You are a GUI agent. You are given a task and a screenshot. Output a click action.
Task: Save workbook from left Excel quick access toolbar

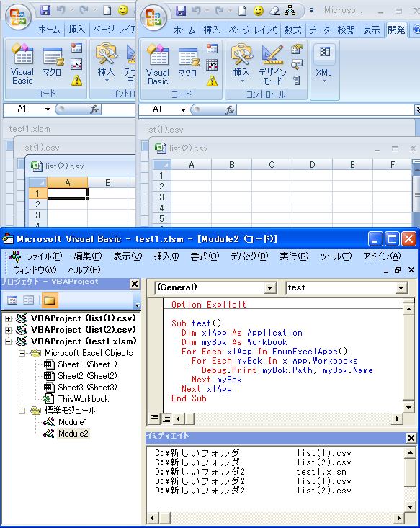45,10
